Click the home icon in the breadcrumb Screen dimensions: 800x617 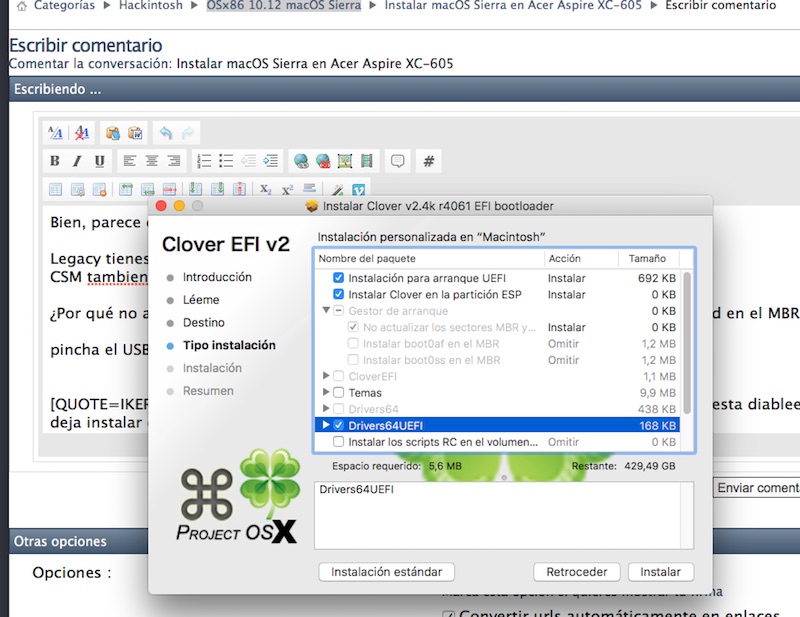(21, 6)
